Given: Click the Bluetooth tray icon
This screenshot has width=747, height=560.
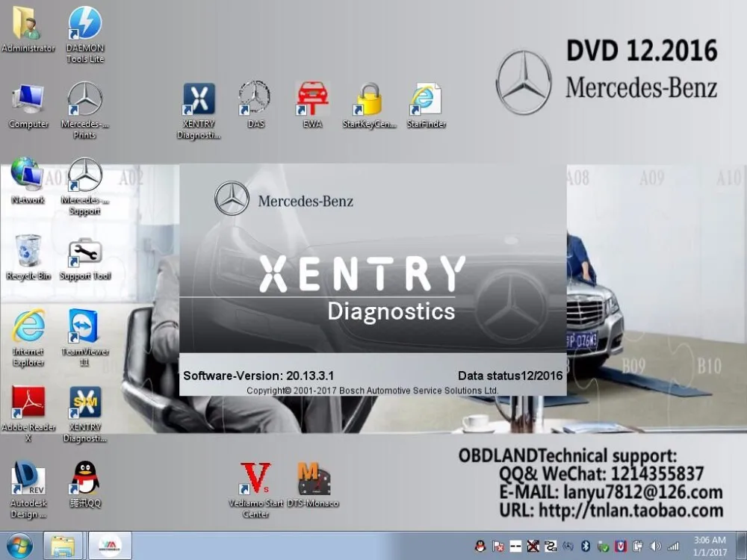Looking at the screenshot, I should coord(586,547).
